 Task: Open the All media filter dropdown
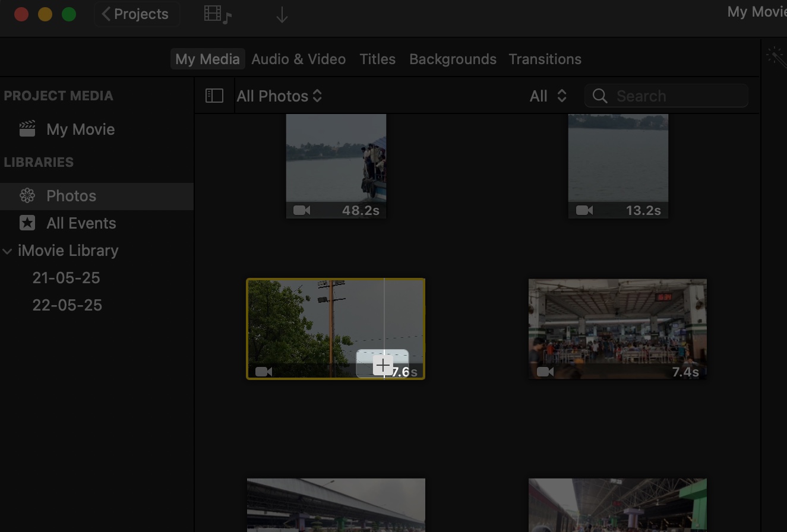point(547,96)
